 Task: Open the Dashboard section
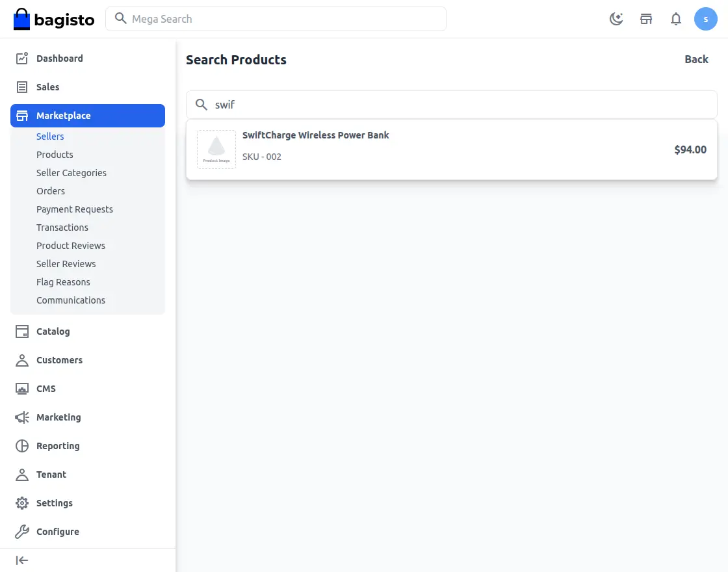tap(59, 58)
